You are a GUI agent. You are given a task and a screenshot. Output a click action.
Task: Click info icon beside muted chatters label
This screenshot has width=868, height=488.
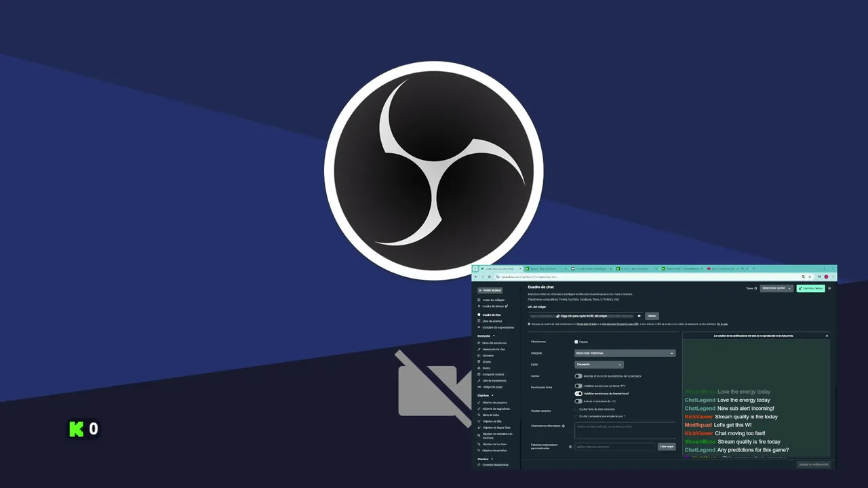(564, 426)
